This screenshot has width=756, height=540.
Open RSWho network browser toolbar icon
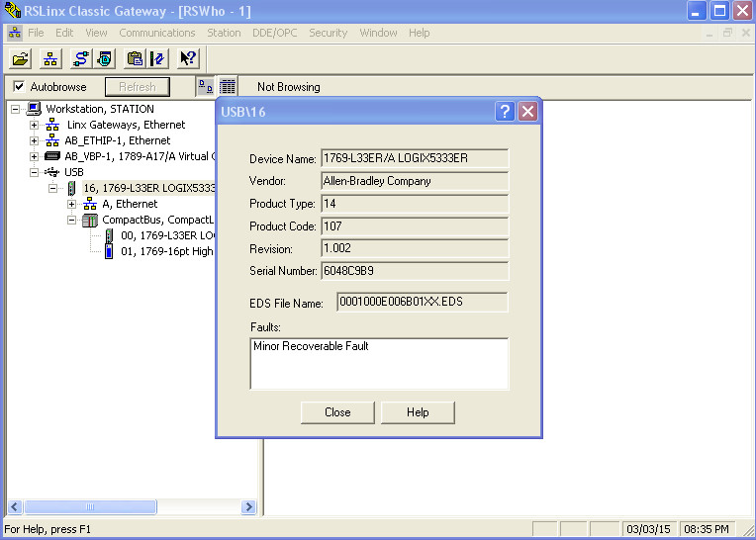[50, 59]
